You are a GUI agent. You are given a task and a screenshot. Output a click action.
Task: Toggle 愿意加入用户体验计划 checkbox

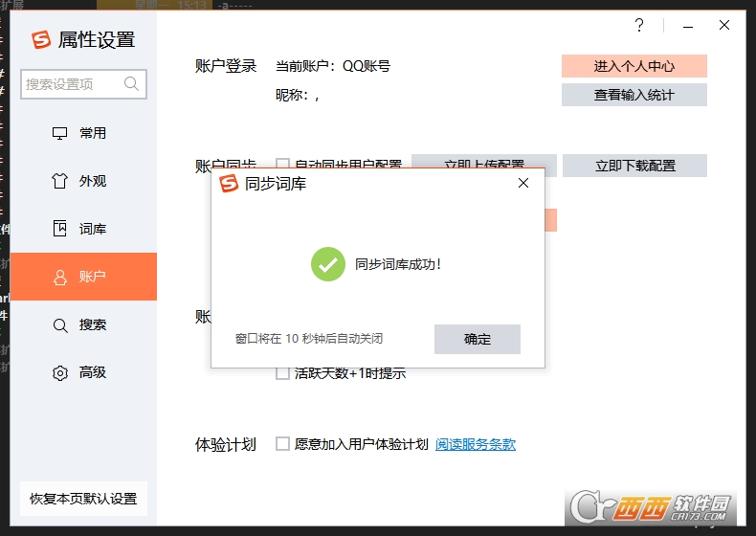point(282,444)
